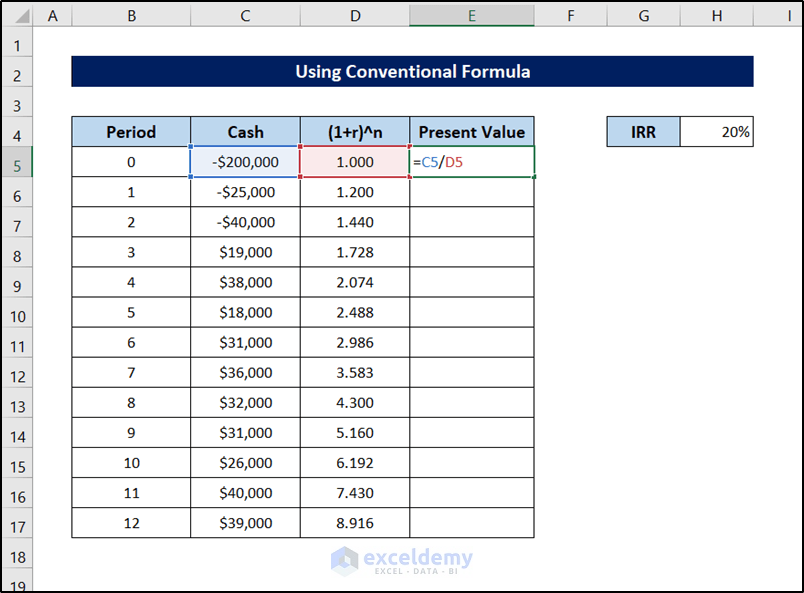Select column H header
Viewport: 804px width, 593px height.
click(716, 16)
